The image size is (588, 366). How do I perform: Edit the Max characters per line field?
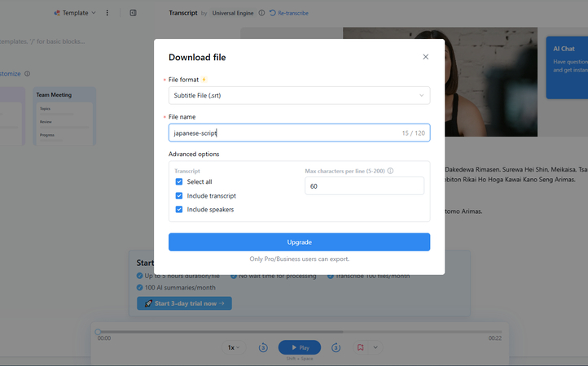click(x=364, y=185)
